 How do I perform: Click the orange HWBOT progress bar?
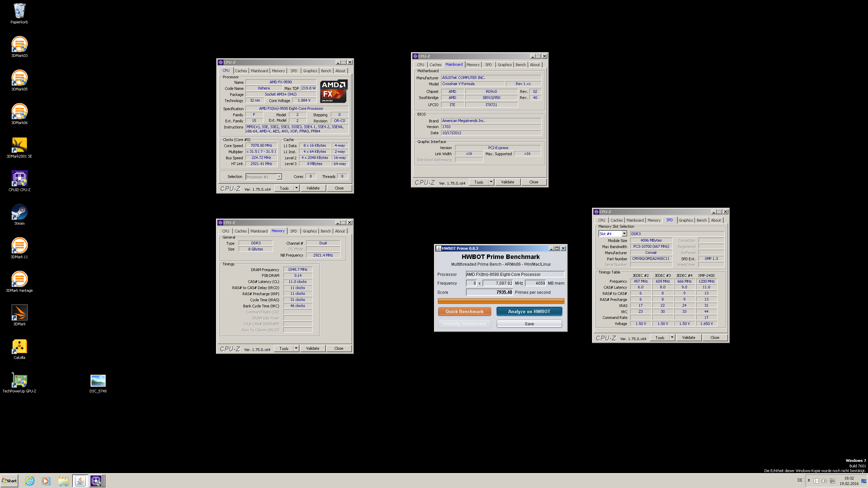[x=501, y=301]
